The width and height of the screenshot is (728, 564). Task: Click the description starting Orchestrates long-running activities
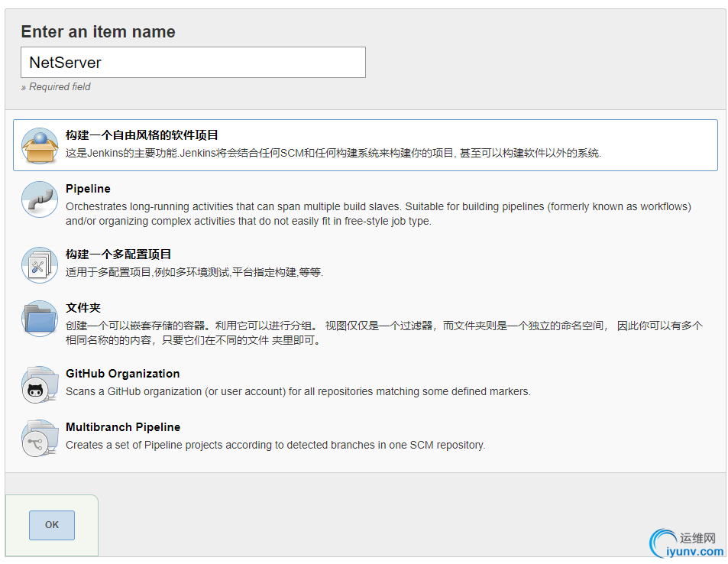click(x=378, y=214)
